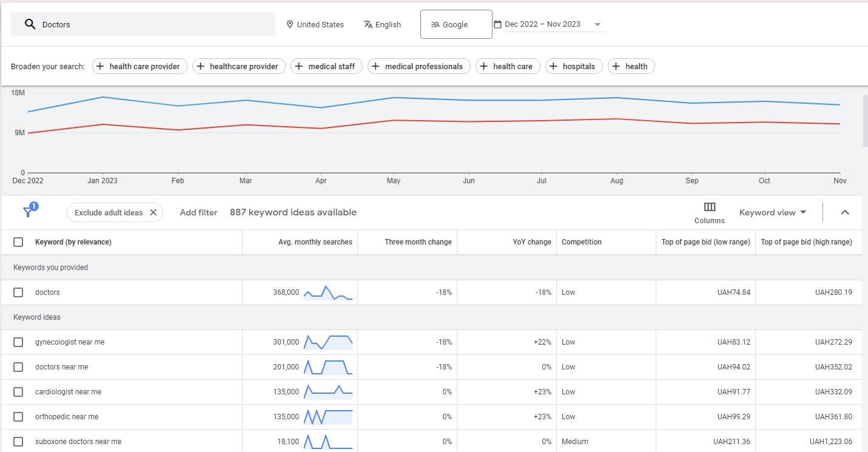Click the gynecologist near me keyword
This screenshot has height=452, width=868.
coord(70,342)
